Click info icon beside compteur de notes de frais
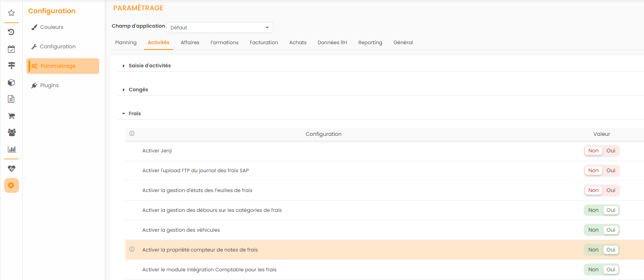Screen dimensions: 644x280 [132, 249]
